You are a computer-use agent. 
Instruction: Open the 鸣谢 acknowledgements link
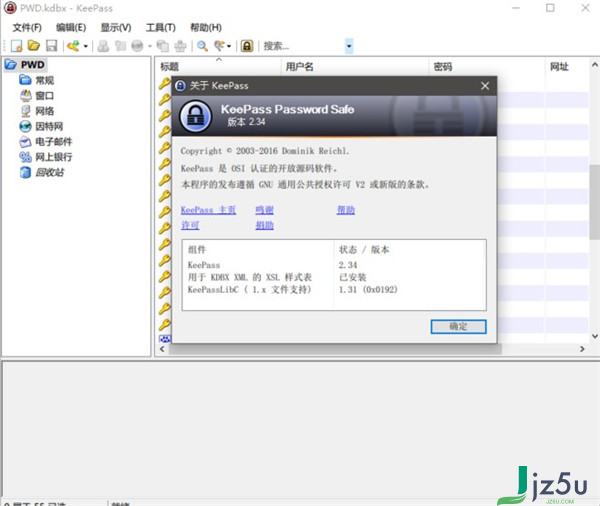pos(264,210)
